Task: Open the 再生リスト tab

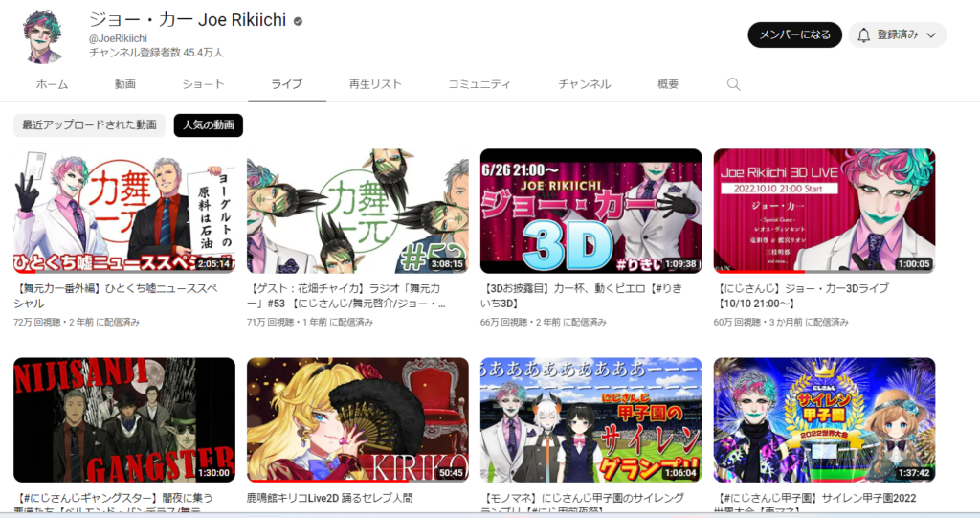Action: point(375,84)
